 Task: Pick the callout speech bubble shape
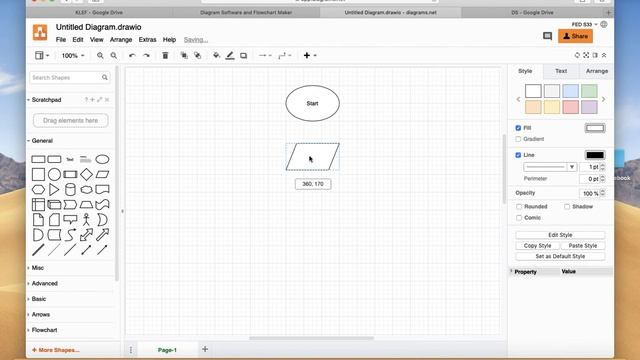click(70, 220)
